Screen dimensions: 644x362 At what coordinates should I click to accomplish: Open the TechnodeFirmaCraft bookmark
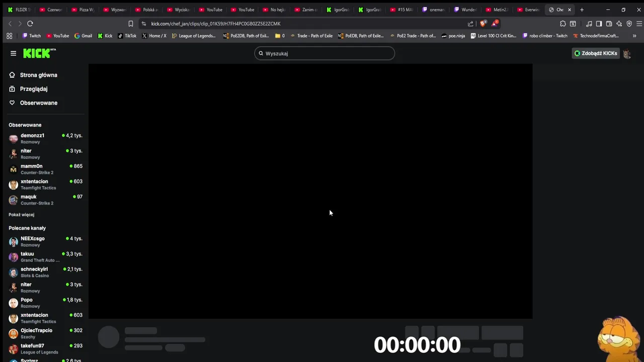click(596, 36)
